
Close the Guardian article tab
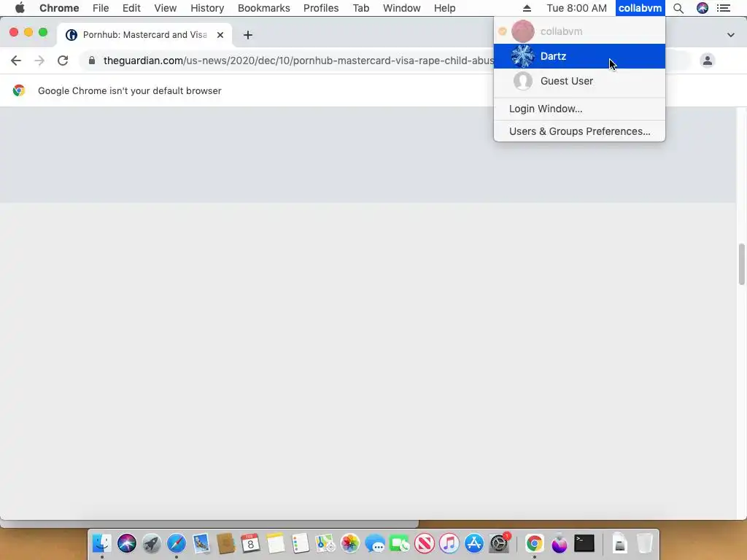[220, 35]
